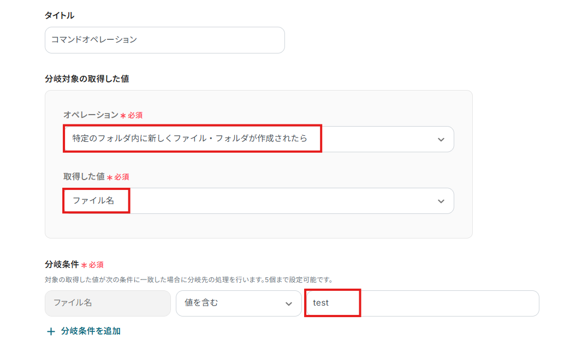588x364 pixels.
Task: Click the 分岐条件を追加 link
Action: tap(91, 331)
